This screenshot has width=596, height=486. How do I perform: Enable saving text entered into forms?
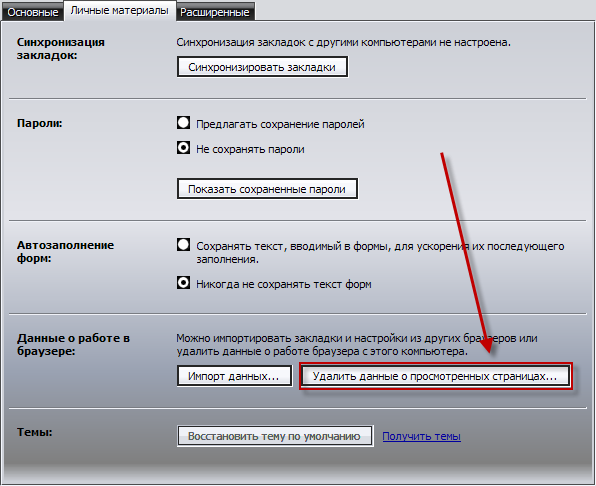click(183, 245)
